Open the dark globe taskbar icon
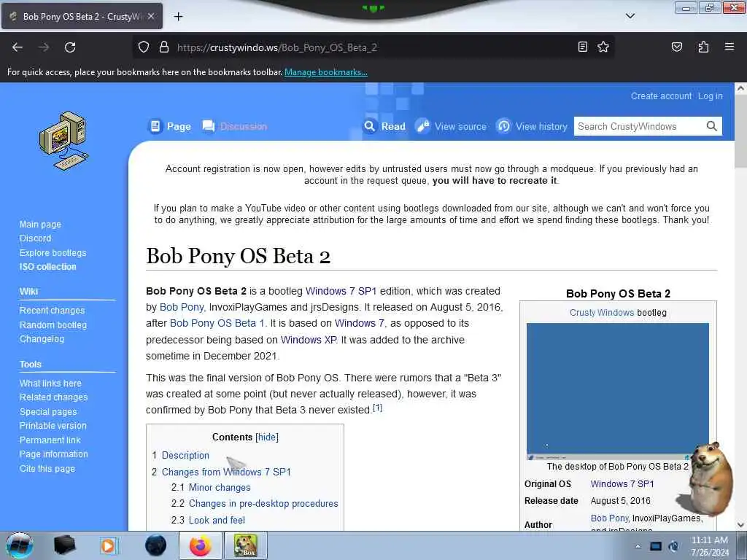The height and width of the screenshot is (560, 747). pyautogui.click(x=156, y=545)
